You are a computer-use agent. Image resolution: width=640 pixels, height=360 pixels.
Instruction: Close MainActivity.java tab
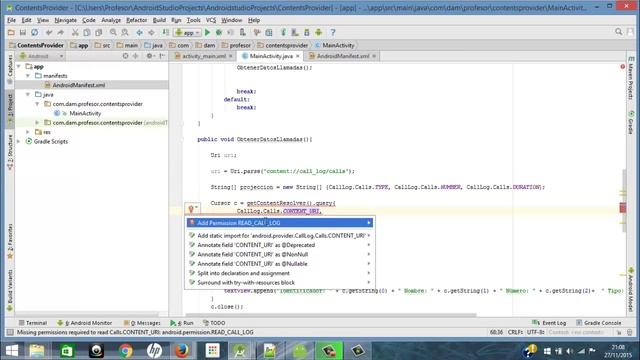pos(298,56)
